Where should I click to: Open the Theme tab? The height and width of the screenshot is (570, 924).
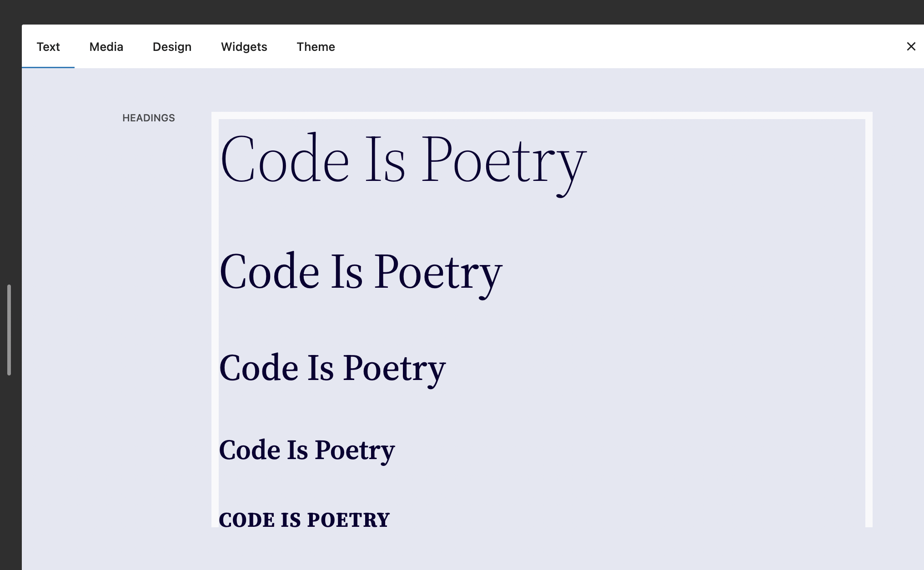click(316, 47)
